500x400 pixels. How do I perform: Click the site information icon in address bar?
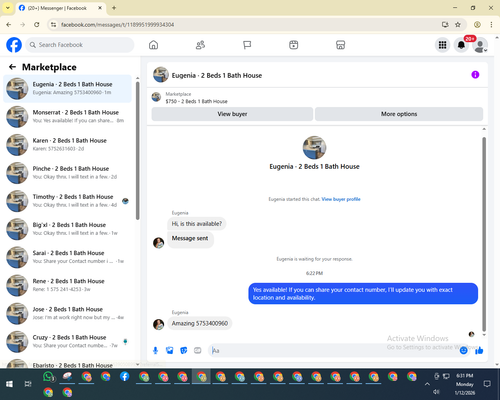53,25
